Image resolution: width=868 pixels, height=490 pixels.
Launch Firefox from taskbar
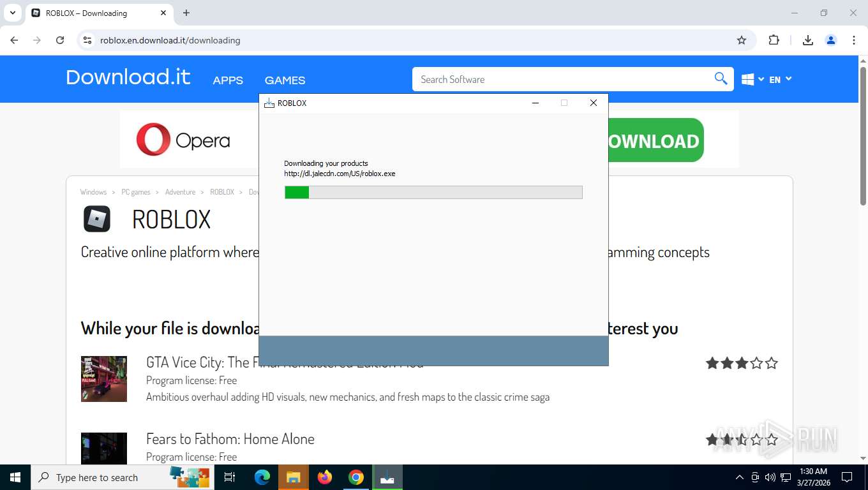325,477
